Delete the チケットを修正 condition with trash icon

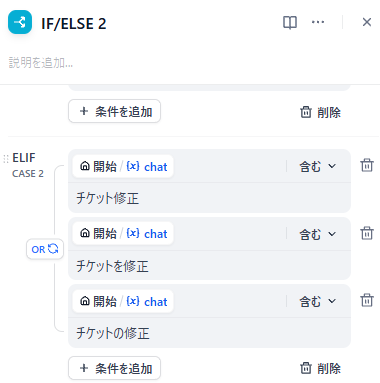click(x=367, y=233)
